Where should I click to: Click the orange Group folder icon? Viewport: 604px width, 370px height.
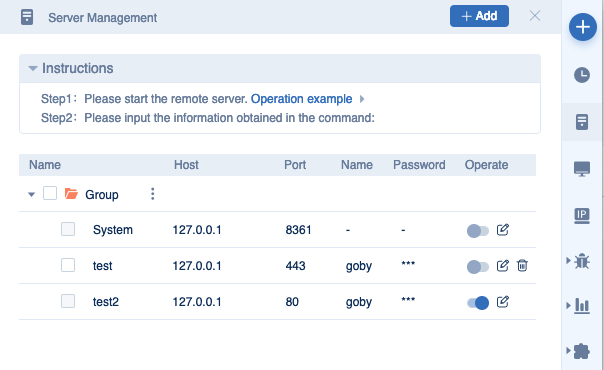point(71,193)
